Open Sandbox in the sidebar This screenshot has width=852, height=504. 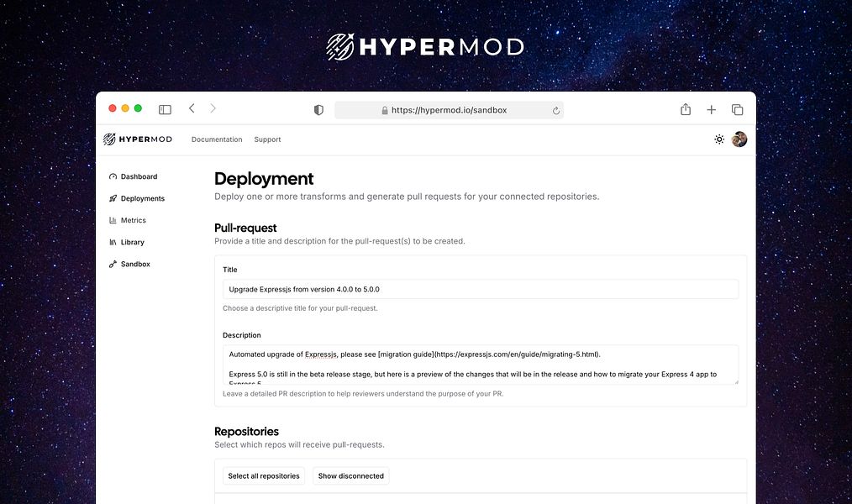(129, 264)
